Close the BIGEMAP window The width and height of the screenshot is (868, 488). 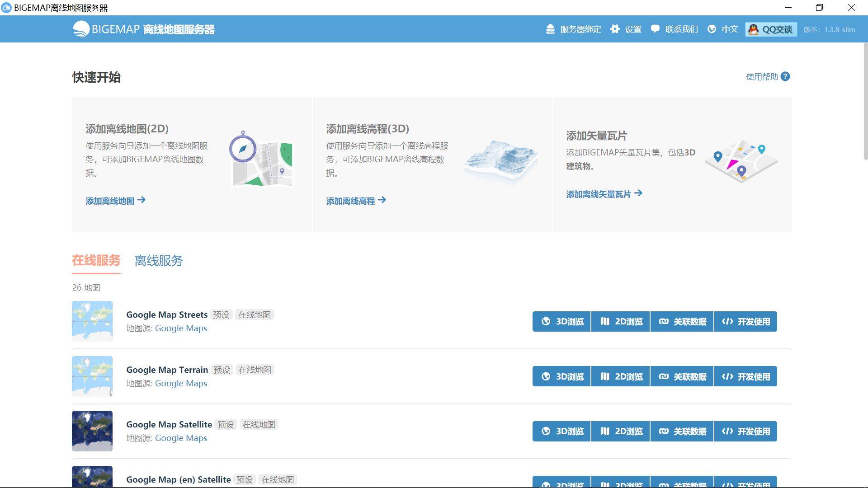coord(851,8)
